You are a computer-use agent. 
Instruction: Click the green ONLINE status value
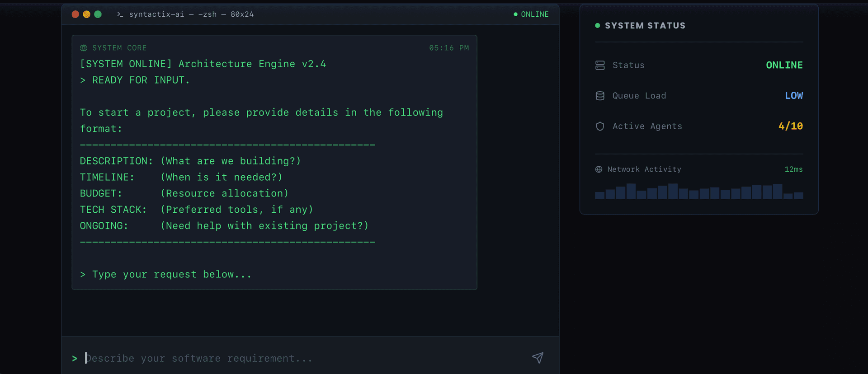(x=784, y=65)
